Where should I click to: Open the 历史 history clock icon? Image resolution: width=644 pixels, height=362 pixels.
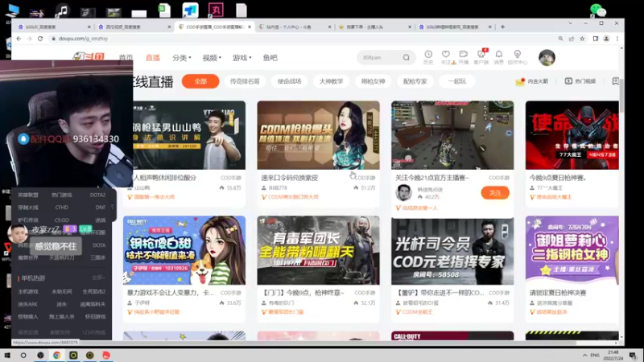point(428,57)
